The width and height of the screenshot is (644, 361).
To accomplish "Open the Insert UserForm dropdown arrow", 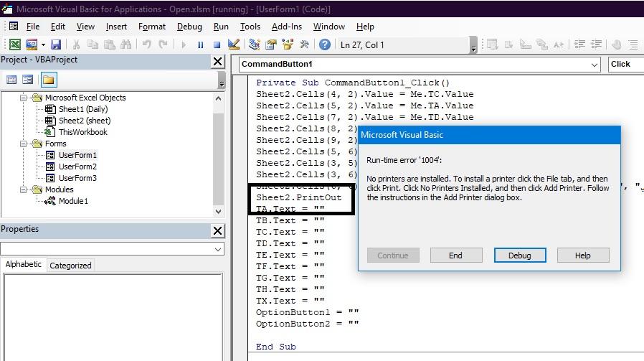I will 43,44.
